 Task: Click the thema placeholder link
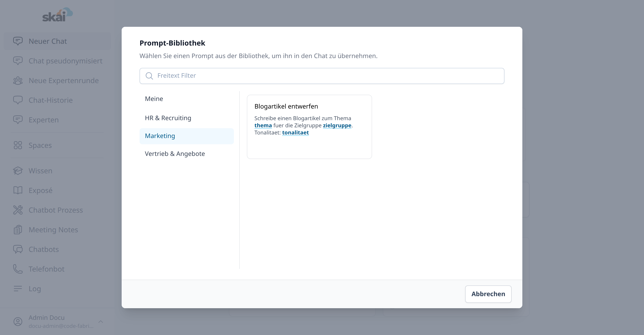pyautogui.click(x=263, y=125)
